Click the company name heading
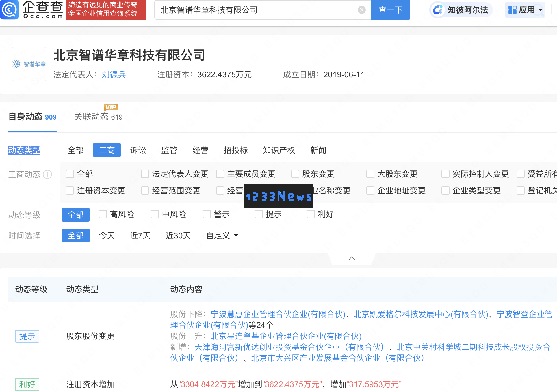 (x=129, y=55)
